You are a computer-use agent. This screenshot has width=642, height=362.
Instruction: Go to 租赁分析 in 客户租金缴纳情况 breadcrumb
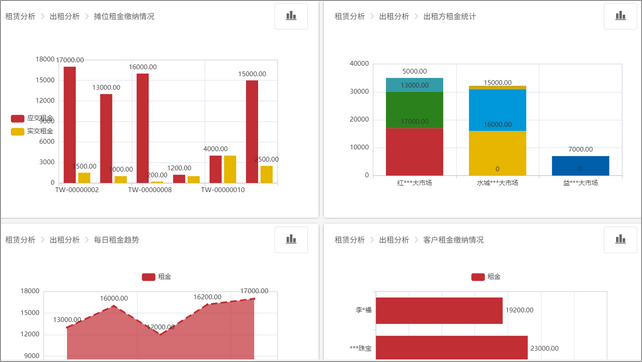[350, 240]
